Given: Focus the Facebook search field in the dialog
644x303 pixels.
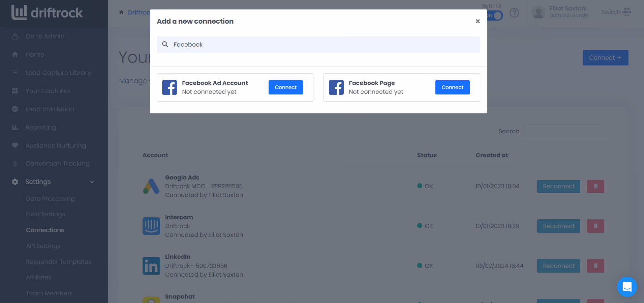Looking at the screenshot, I should tap(318, 45).
